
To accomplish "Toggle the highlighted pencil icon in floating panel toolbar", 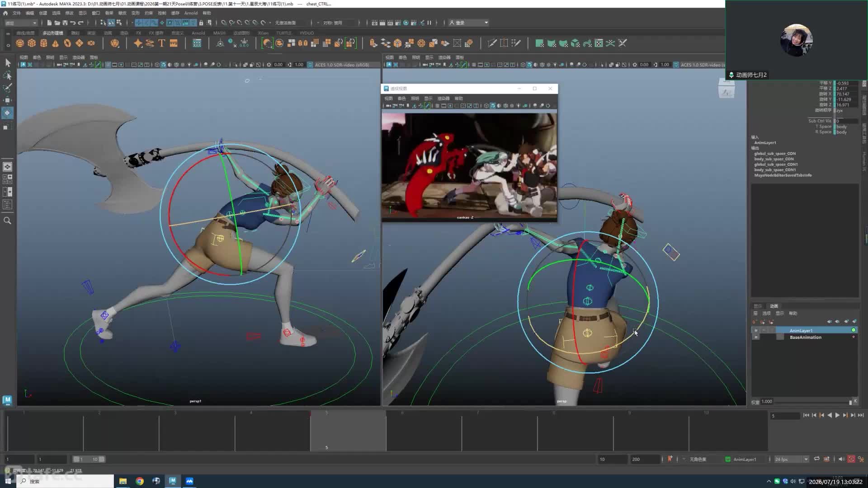I will pyautogui.click(x=427, y=106).
